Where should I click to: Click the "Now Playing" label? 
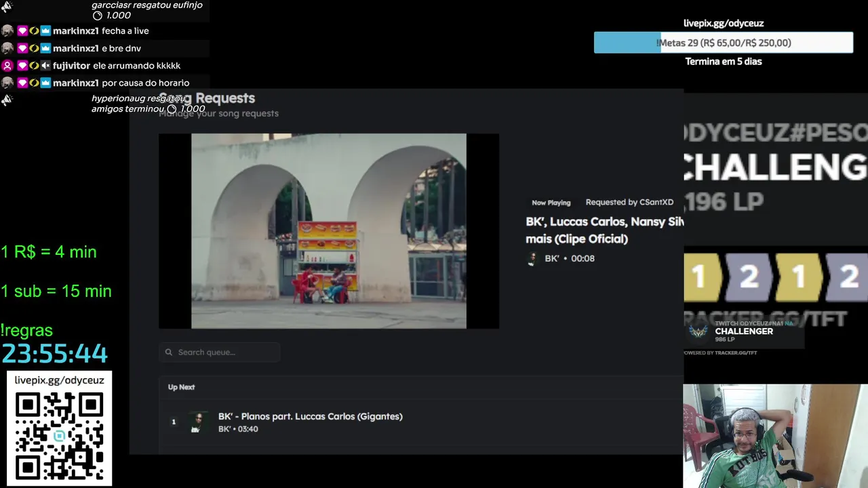(551, 203)
